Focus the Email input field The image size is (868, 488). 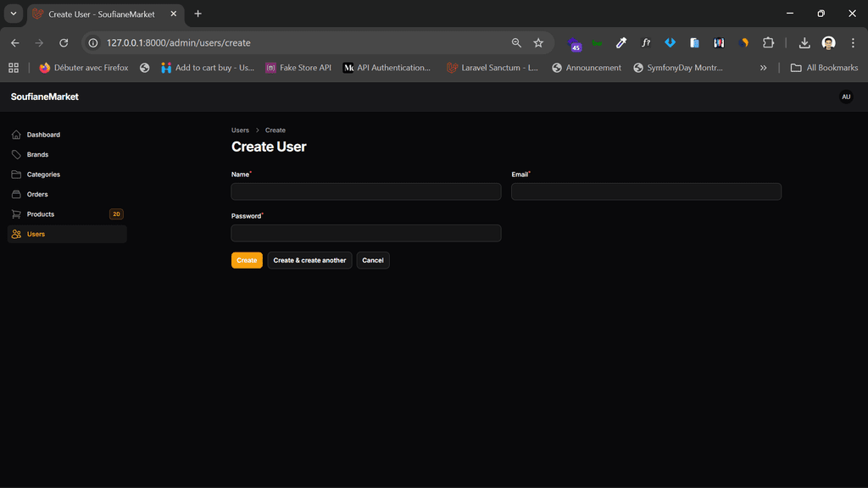[646, 191]
